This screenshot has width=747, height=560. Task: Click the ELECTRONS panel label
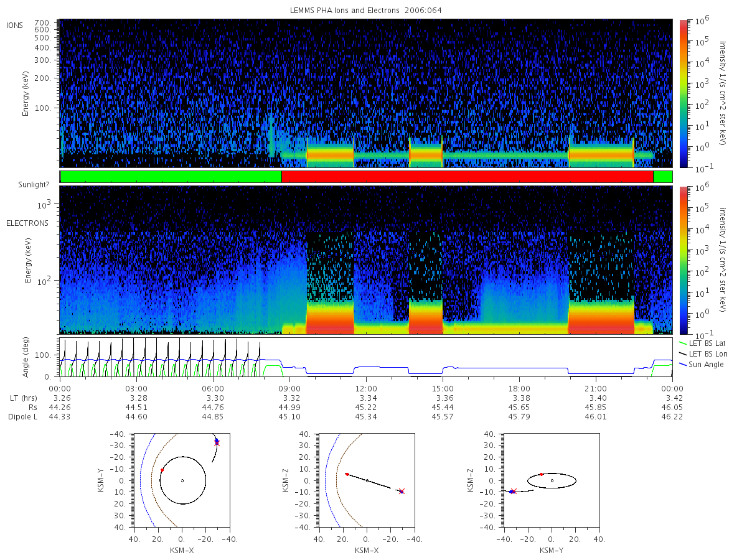[x=27, y=223]
